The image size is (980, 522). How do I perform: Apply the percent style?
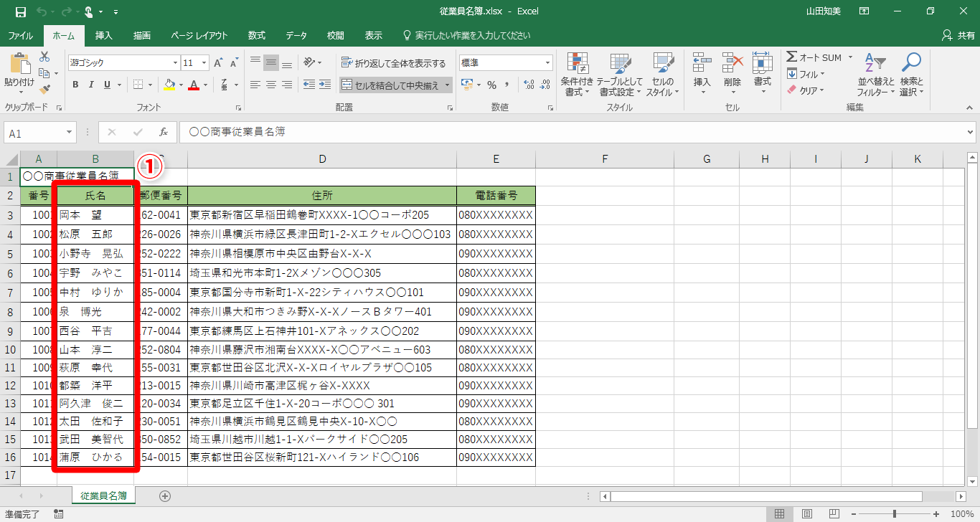point(492,85)
